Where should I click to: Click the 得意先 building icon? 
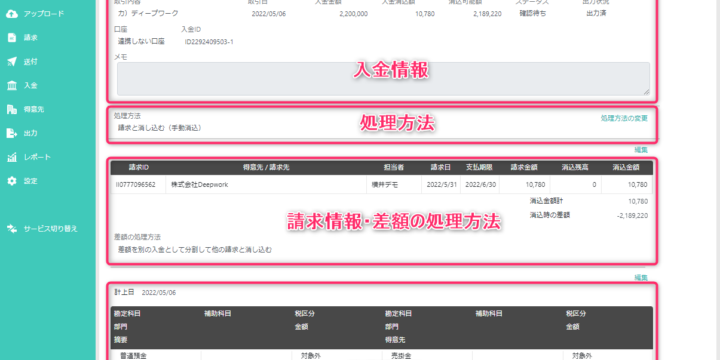(12, 109)
